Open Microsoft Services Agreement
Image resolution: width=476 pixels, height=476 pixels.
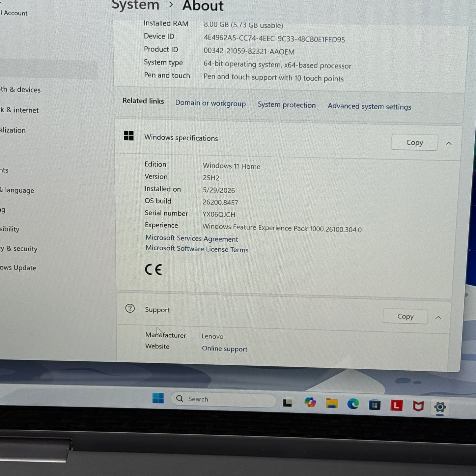coord(192,238)
